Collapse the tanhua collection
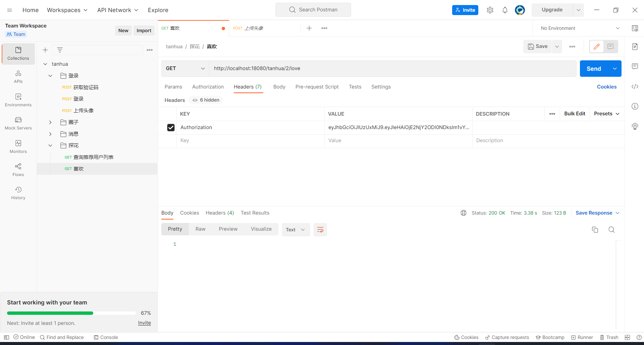644x345 pixels. (x=45, y=64)
